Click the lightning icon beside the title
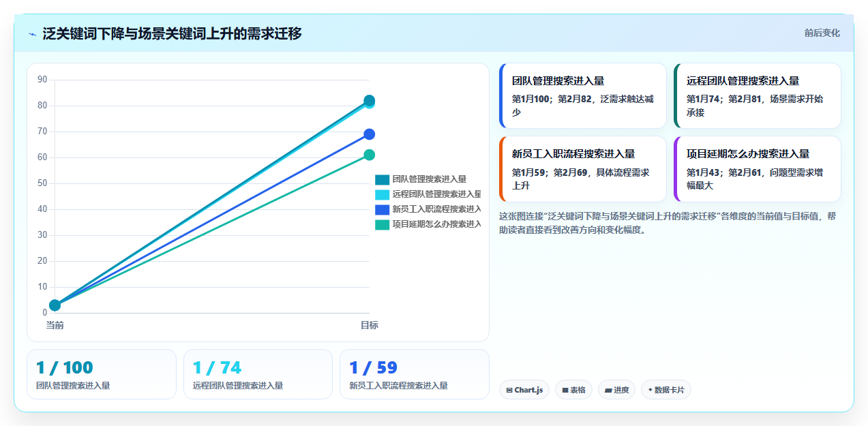 (x=32, y=33)
